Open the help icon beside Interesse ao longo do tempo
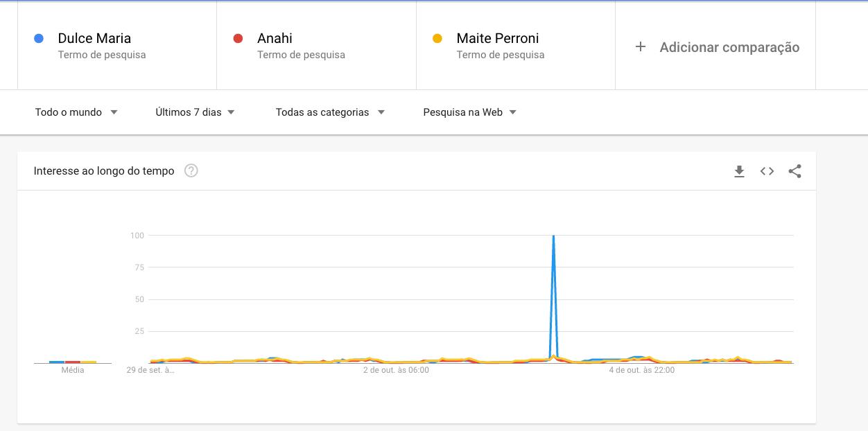 [191, 170]
